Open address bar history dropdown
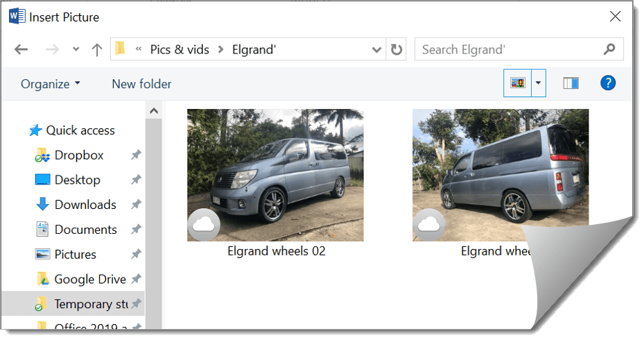 pos(376,50)
